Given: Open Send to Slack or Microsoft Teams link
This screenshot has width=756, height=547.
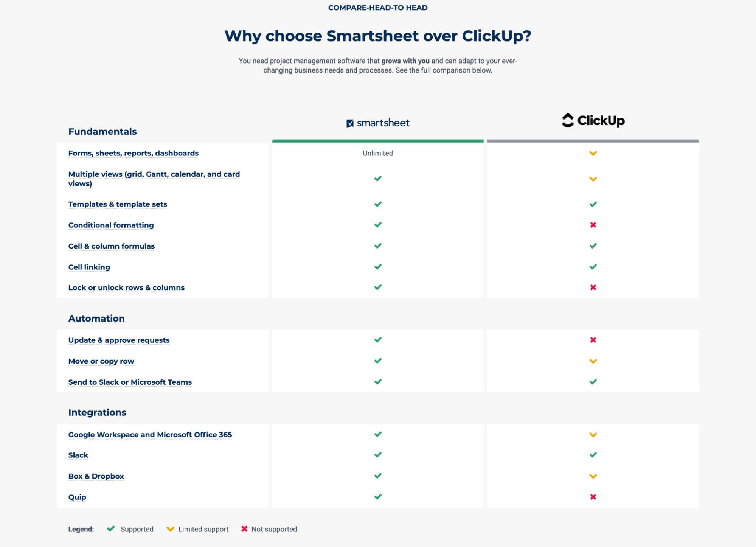Looking at the screenshot, I should [x=130, y=382].
